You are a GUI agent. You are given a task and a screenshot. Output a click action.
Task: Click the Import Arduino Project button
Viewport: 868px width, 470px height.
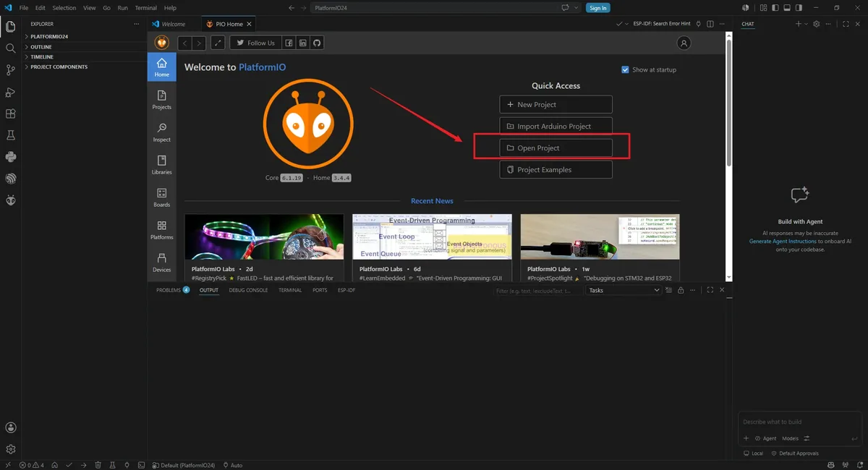[x=556, y=126]
